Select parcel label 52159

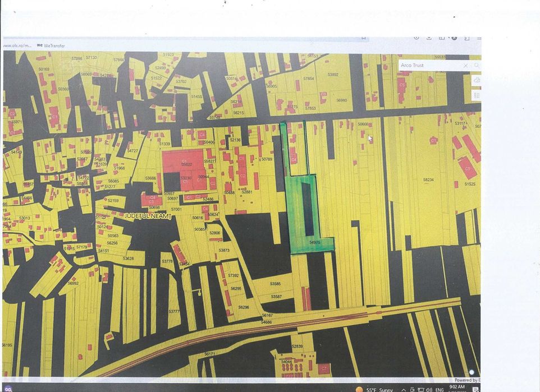coord(113,200)
